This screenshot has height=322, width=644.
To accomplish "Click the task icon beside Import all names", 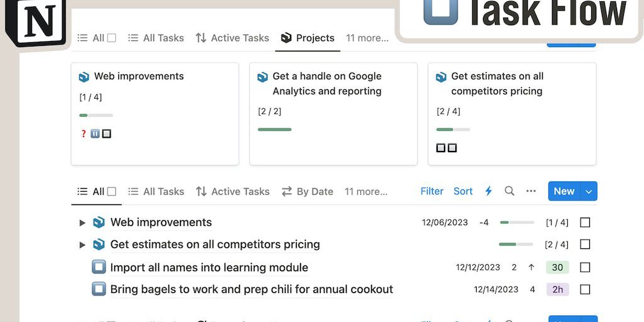I will pos(99,267).
